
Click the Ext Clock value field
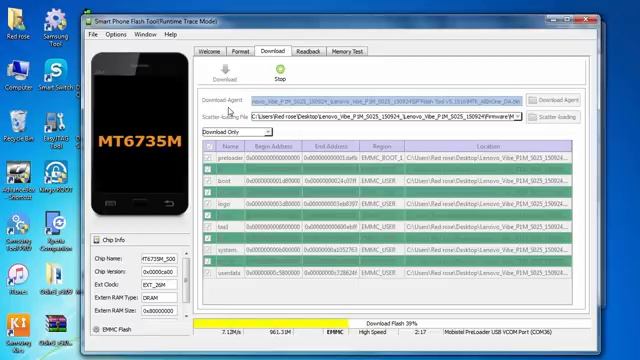click(159, 285)
